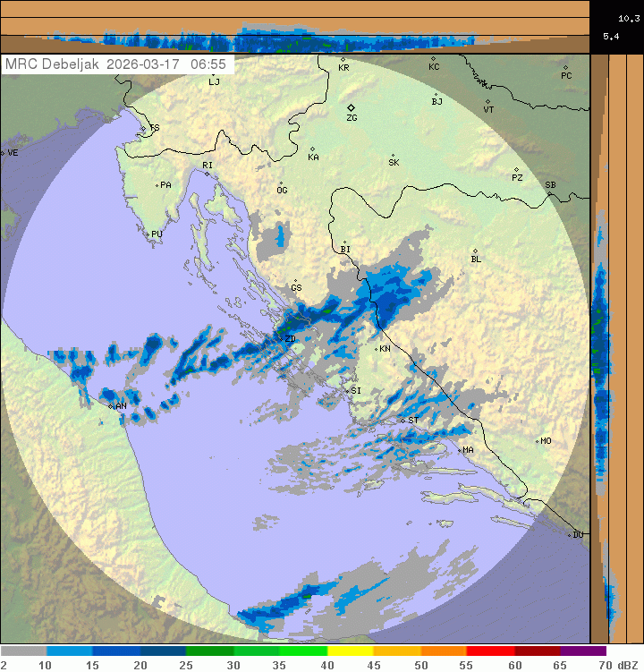Select the Pula PU city marker
The height and width of the screenshot is (672, 644).
[148, 234]
